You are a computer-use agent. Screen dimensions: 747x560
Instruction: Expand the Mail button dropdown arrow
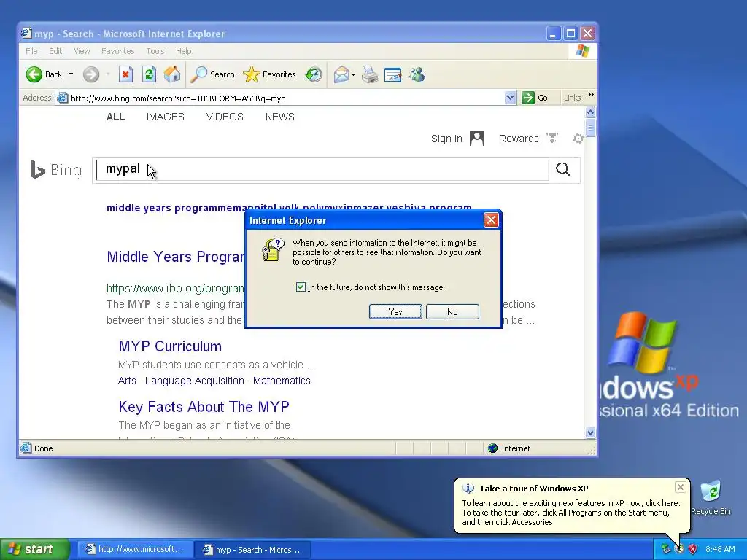353,75
